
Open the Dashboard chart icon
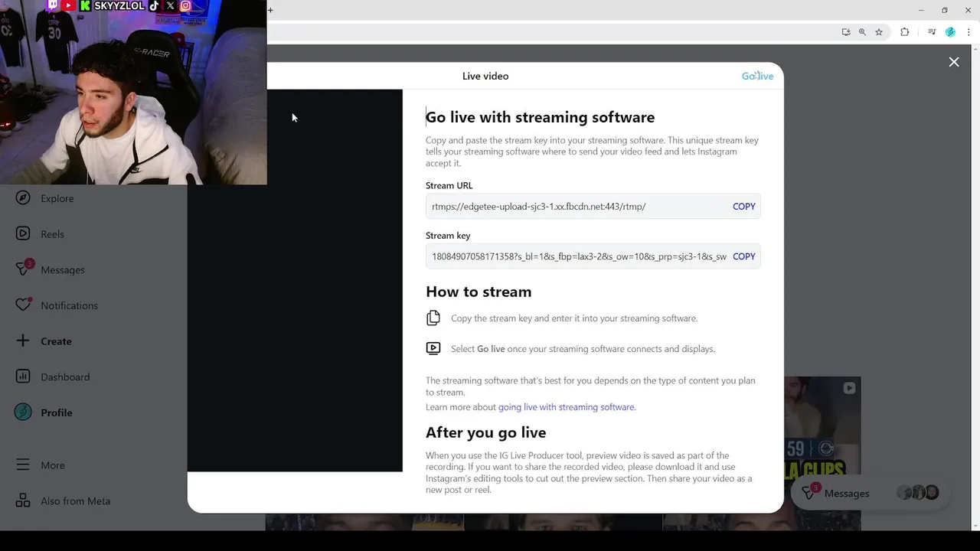23,377
